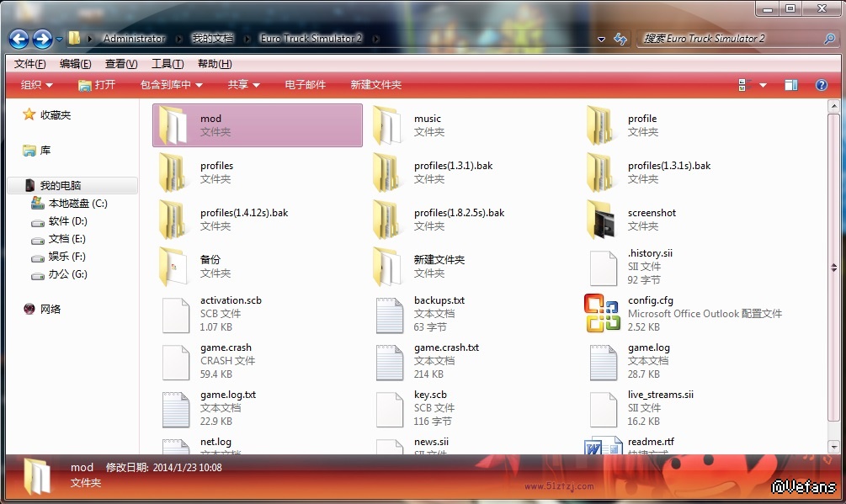Select the profile folder icon
The height and width of the screenshot is (504, 846).
[601, 125]
